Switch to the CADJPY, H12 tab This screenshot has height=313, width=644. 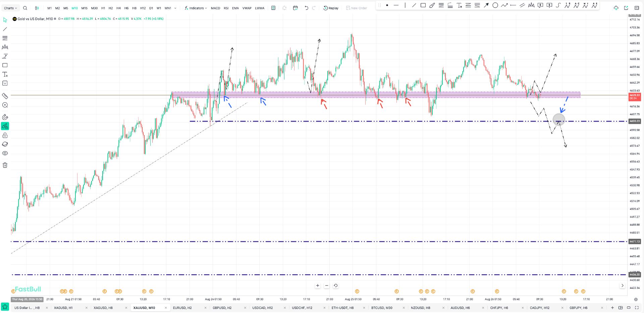point(540,308)
